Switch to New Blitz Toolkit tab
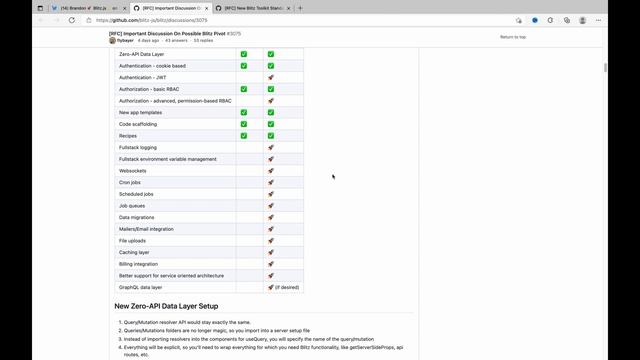640x360 pixels. click(253, 8)
